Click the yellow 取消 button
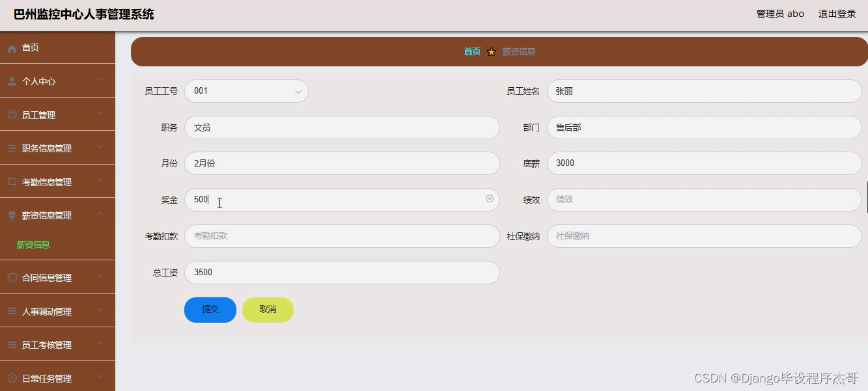Screen dimensions: 868x391 [268, 310]
